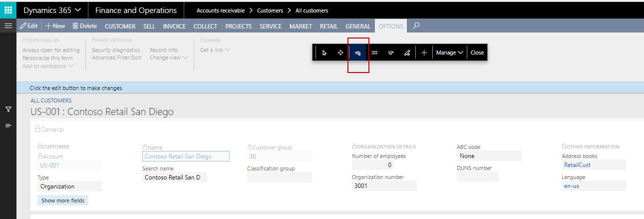Click Organization number field 3001
This screenshot has width=644, height=219.
point(384,185)
